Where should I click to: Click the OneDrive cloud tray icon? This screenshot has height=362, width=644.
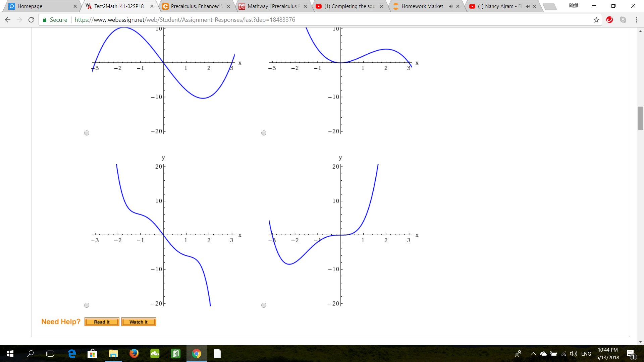(x=543, y=354)
